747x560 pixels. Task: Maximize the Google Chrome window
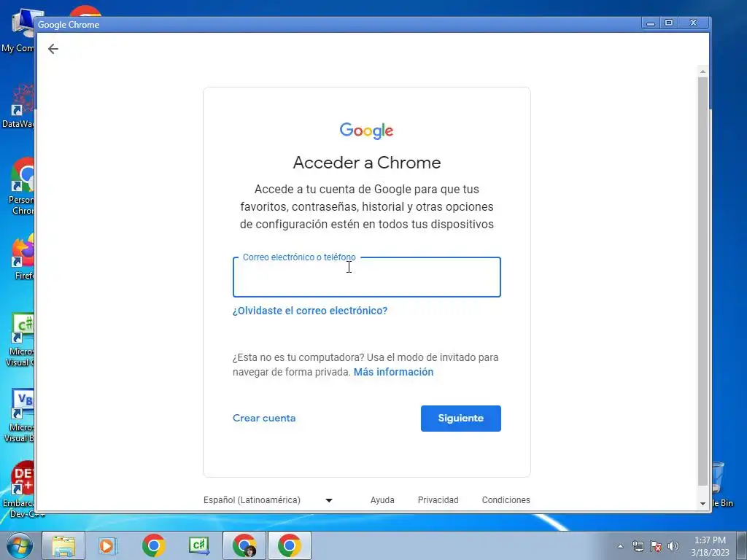(669, 23)
